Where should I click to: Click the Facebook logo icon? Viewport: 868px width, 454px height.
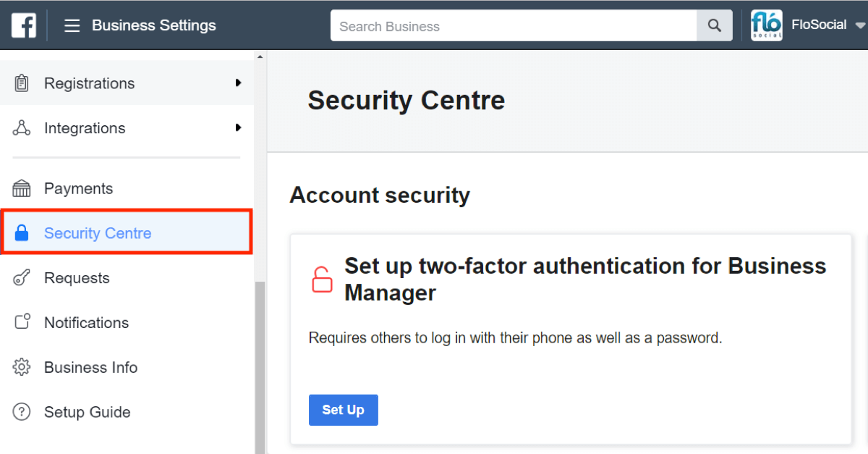23,26
